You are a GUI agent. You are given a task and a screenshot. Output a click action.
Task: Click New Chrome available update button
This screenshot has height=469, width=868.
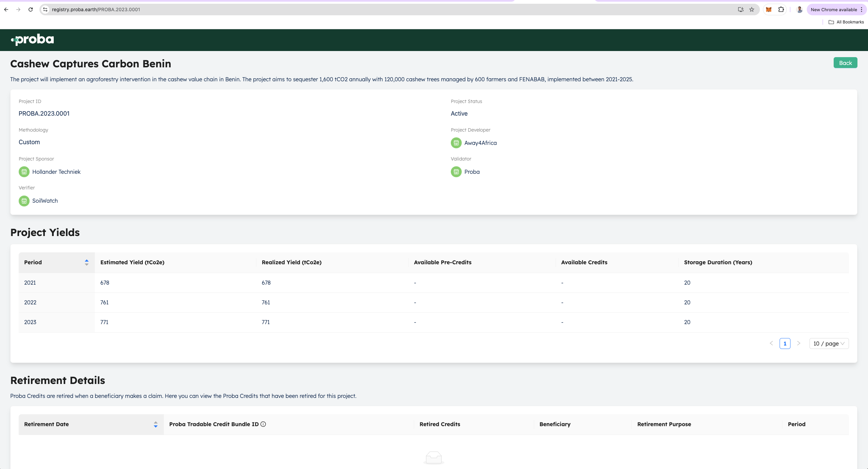[833, 10]
